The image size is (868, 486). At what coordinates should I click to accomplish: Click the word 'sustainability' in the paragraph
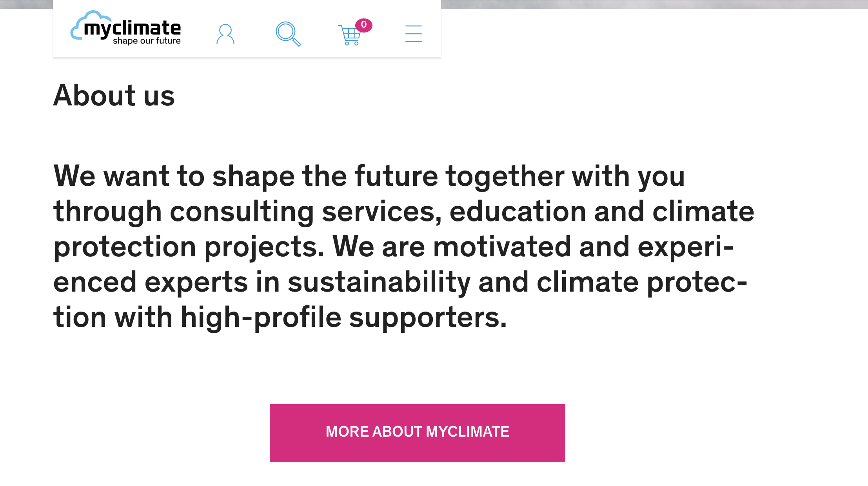379,282
